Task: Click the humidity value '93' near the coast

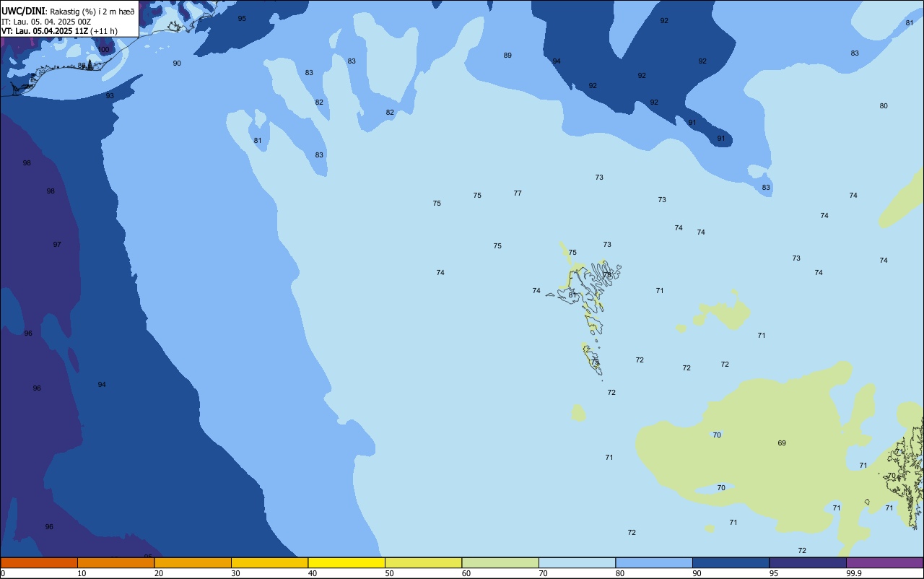Action: pos(110,96)
